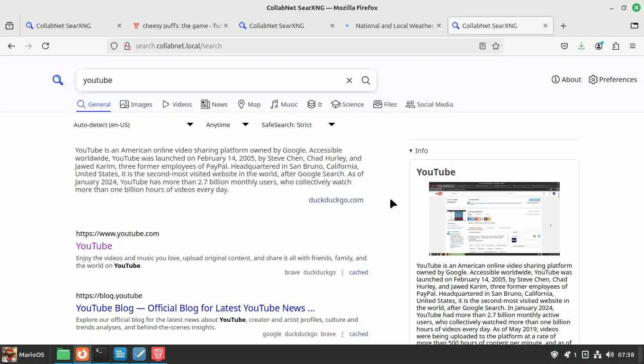
Task: Open Firefox downloads panel
Action: [x=581, y=46]
